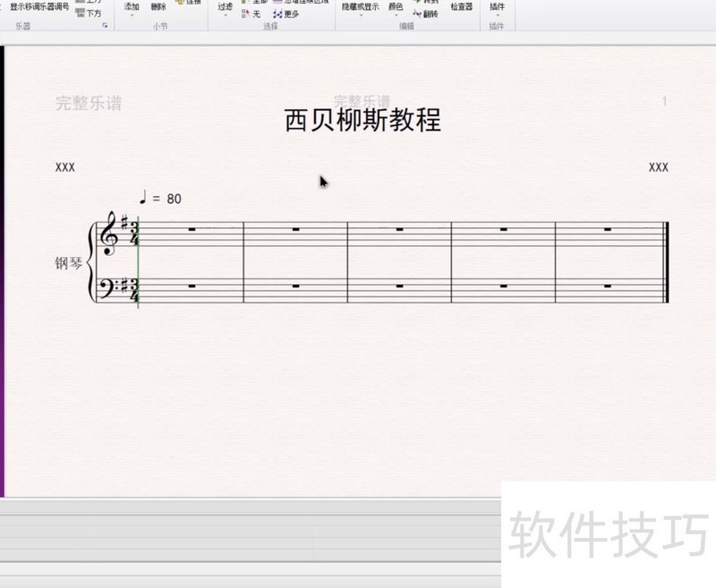Click the select 无 option

pyautogui.click(x=251, y=14)
